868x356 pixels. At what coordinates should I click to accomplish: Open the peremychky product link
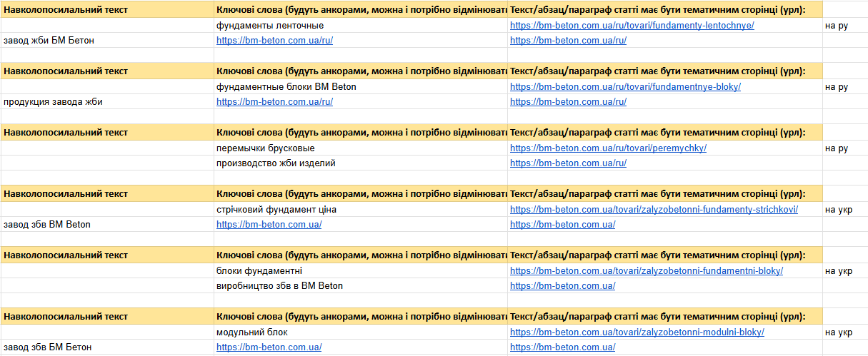(x=608, y=148)
